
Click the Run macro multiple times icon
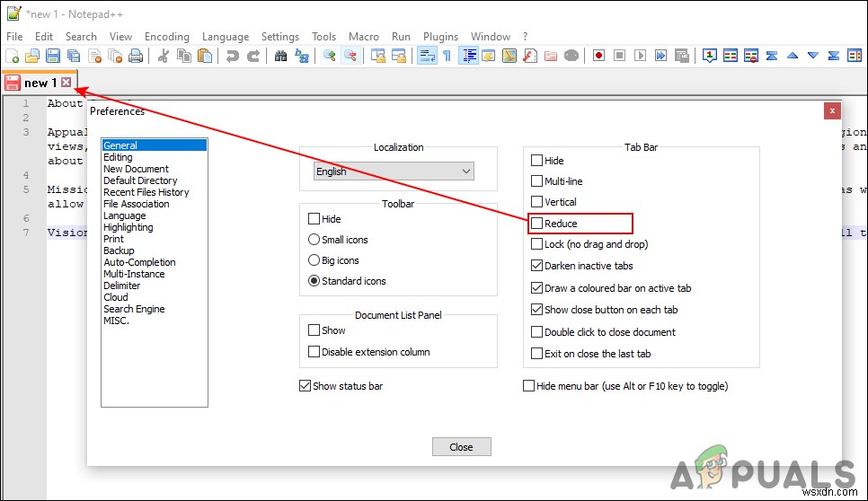click(x=660, y=56)
